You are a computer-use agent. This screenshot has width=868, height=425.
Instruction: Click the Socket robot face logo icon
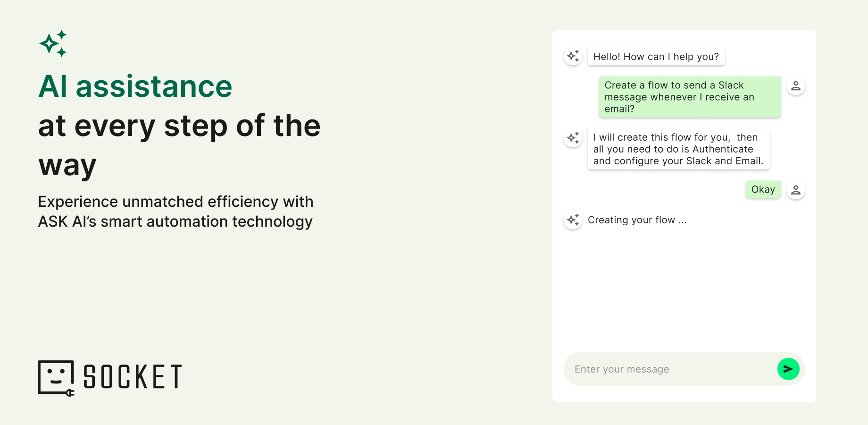56,377
